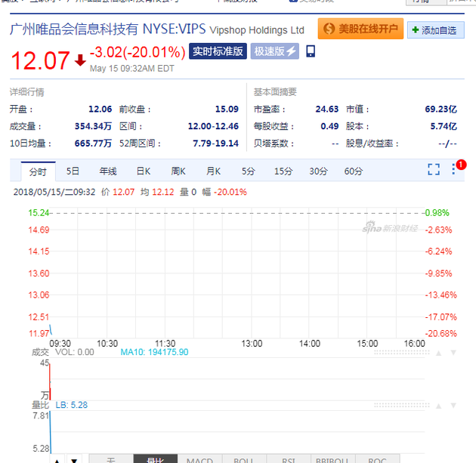Click the 美股在线开户 orange button

(x=360, y=29)
